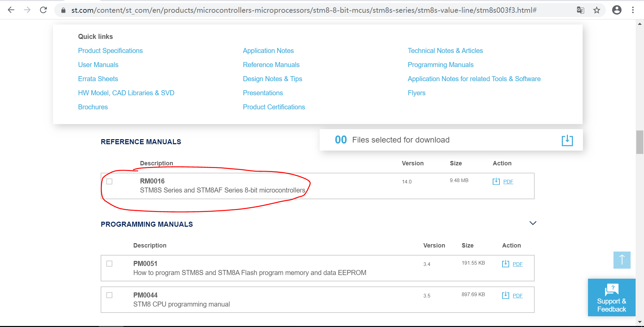Click the browser profile avatar icon
This screenshot has height=327, width=644.
pos(616,10)
